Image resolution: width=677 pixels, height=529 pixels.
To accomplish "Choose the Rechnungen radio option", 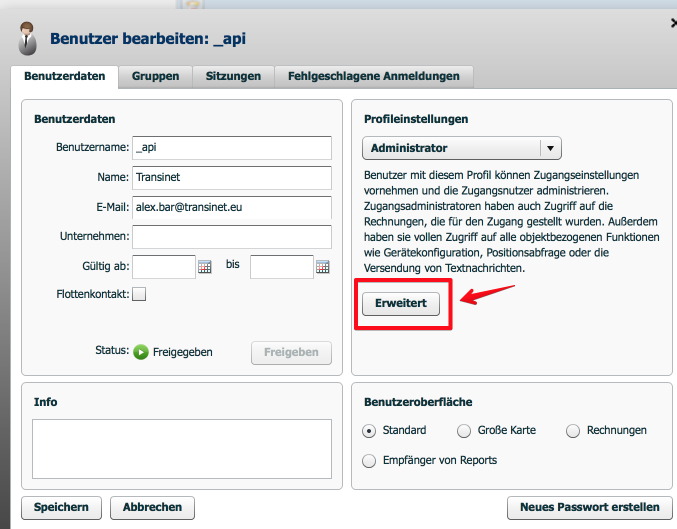I will (573, 431).
